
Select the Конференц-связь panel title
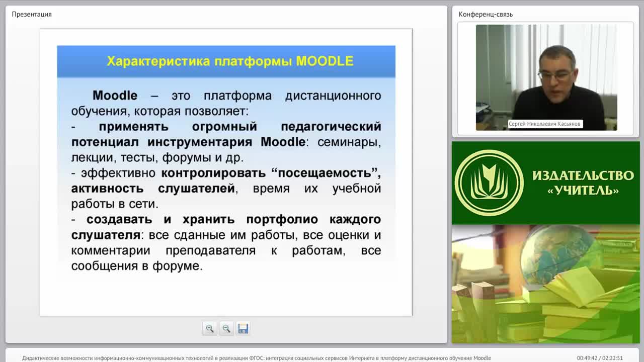pos(486,14)
